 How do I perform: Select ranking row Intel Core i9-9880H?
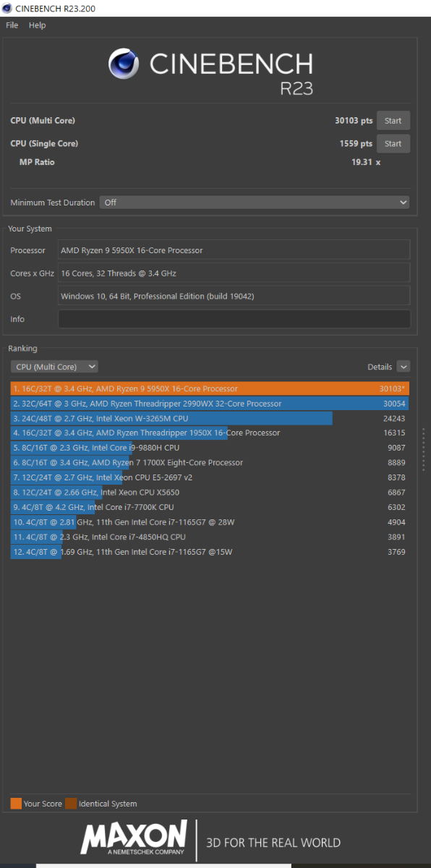click(x=210, y=448)
